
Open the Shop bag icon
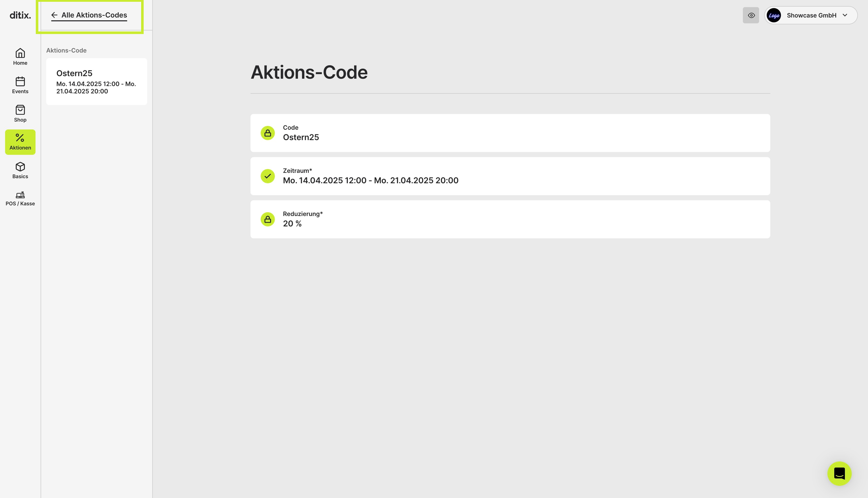coord(20,110)
